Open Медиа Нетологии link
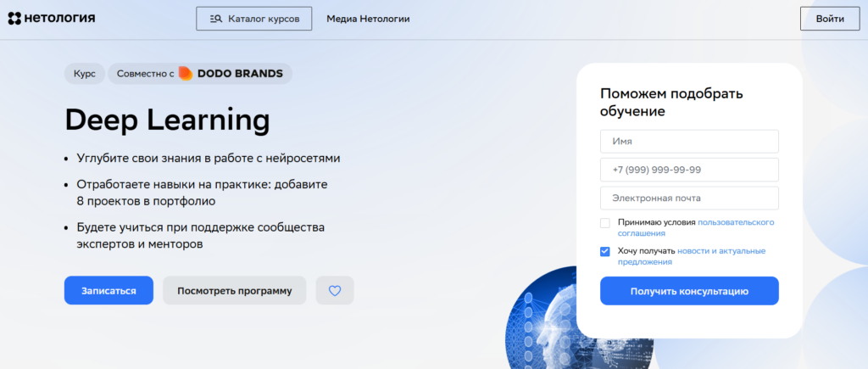 point(368,19)
